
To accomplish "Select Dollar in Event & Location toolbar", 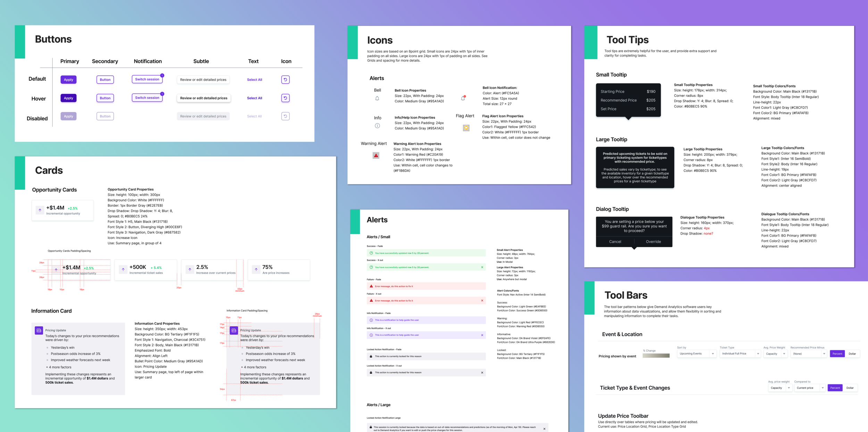I will click(852, 354).
